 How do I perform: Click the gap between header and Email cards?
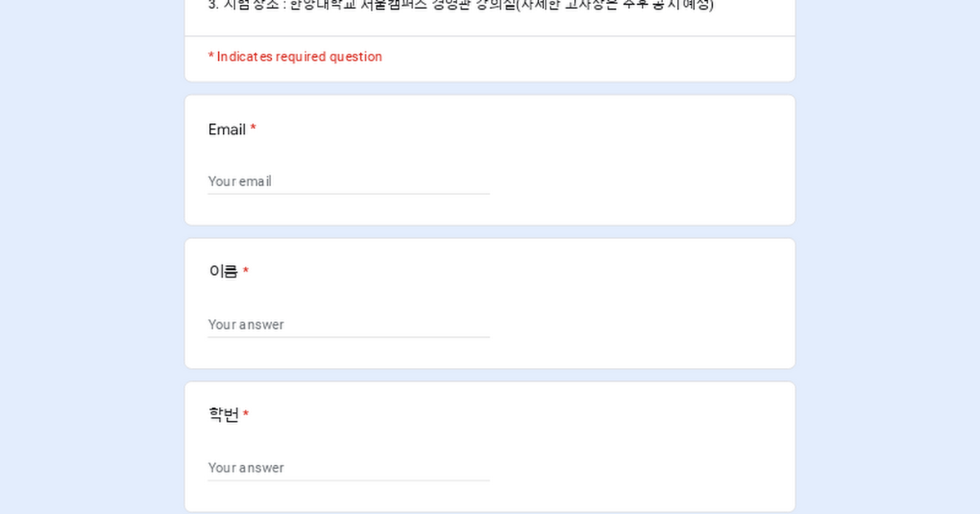coord(490,88)
